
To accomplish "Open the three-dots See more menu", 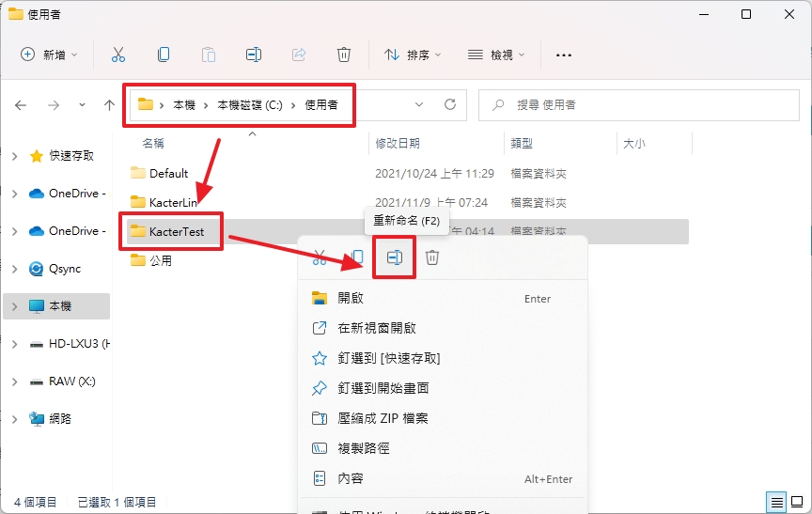I will tap(564, 55).
